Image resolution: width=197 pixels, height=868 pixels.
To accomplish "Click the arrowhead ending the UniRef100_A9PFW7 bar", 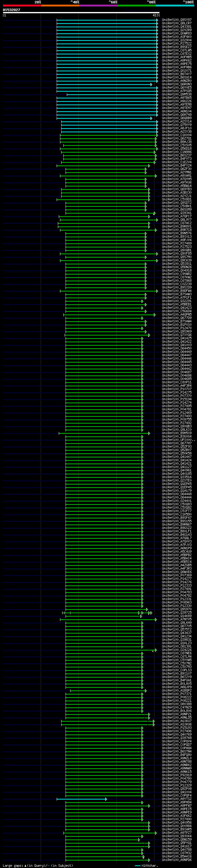I will click(149, 806).
